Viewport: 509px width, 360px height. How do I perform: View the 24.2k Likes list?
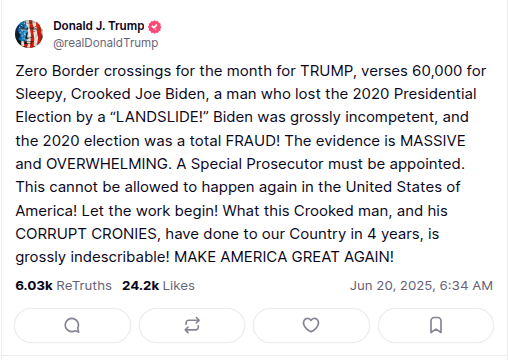[x=158, y=286]
